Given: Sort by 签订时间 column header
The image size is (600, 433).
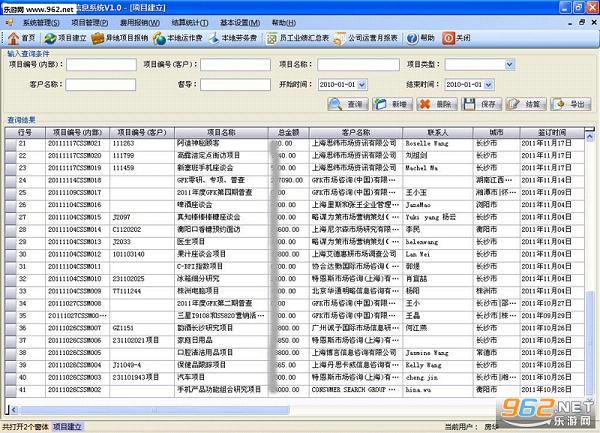Looking at the screenshot, I should [552, 133].
